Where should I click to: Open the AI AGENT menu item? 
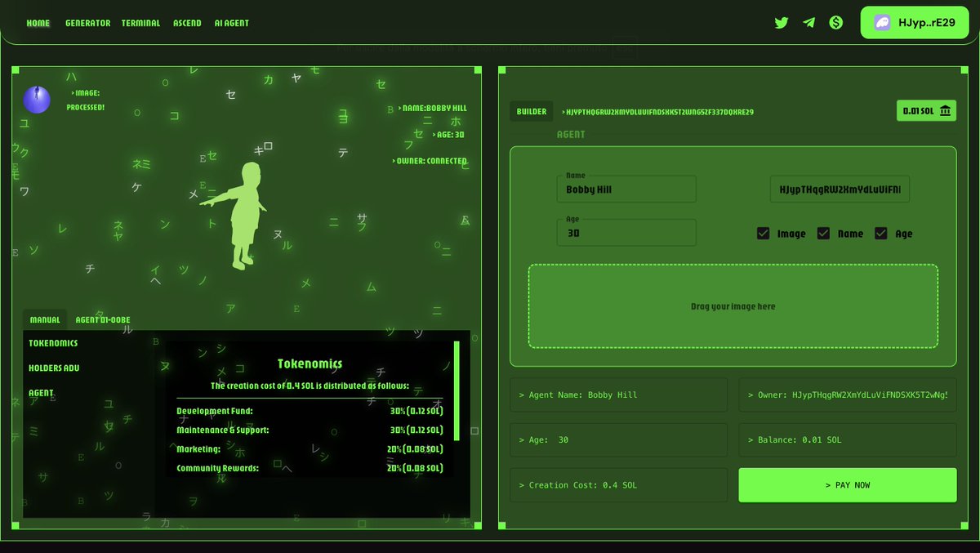(232, 23)
